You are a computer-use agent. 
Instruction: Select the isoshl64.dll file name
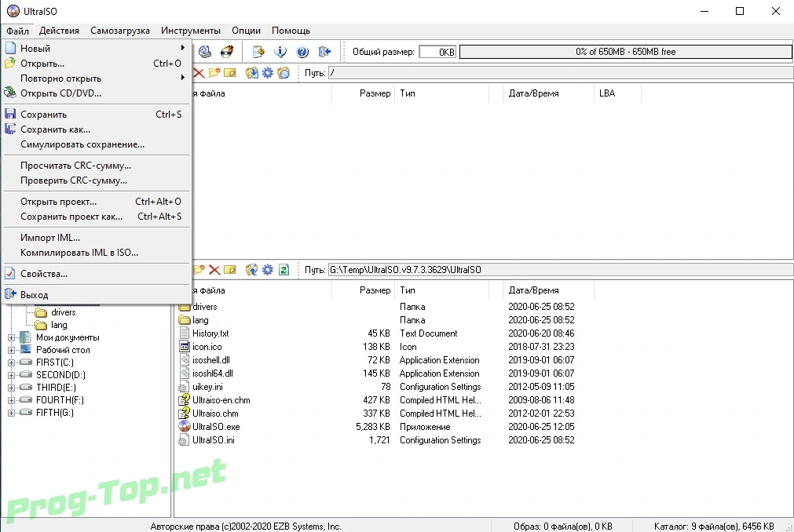213,373
